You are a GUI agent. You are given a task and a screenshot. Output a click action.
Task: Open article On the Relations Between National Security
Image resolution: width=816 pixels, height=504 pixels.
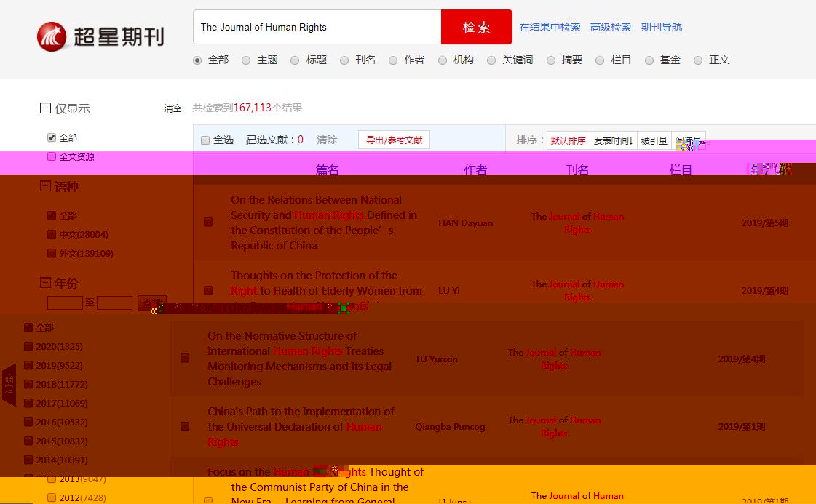pos(324,223)
